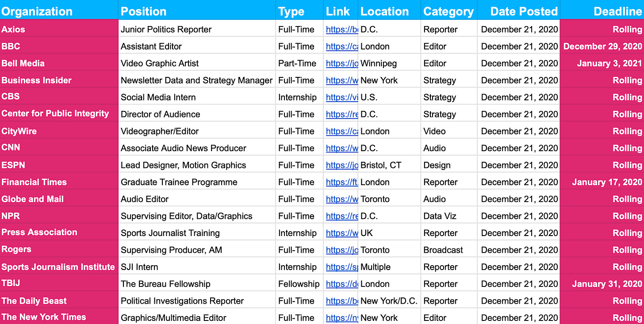Open the Financial Times job link
Image resolution: width=644 pixels, height=324 pixels.
pyautogui.click(x=342, y=182)
